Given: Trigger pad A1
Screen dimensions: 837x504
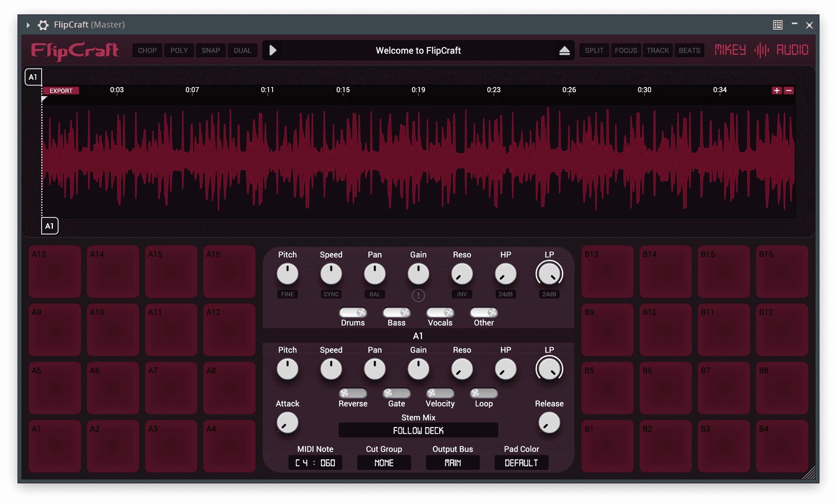Looking at the screenshot, I should pyautogui.click(x=55, y=446).
